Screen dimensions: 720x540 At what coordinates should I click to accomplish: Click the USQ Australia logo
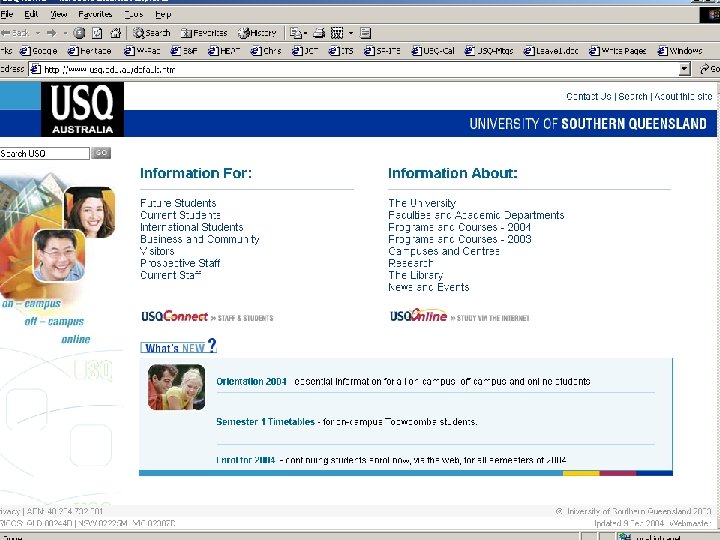click(x=82, y=109)
